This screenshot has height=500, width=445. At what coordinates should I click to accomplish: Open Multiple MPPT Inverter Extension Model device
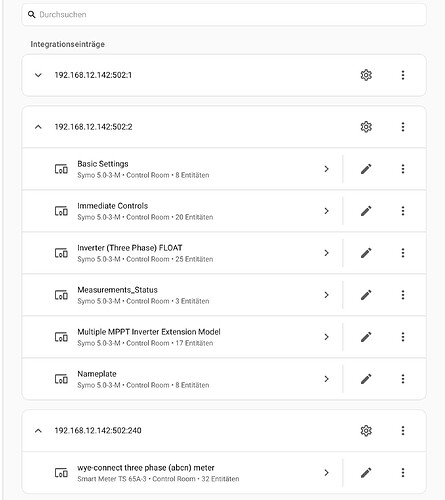click(182, 337)
